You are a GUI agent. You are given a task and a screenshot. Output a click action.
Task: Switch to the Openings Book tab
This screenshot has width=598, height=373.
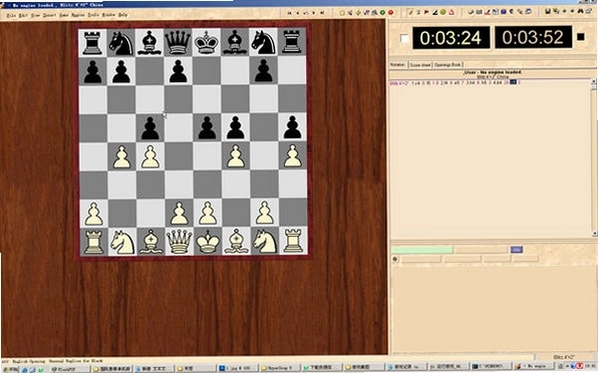point(448,65)
